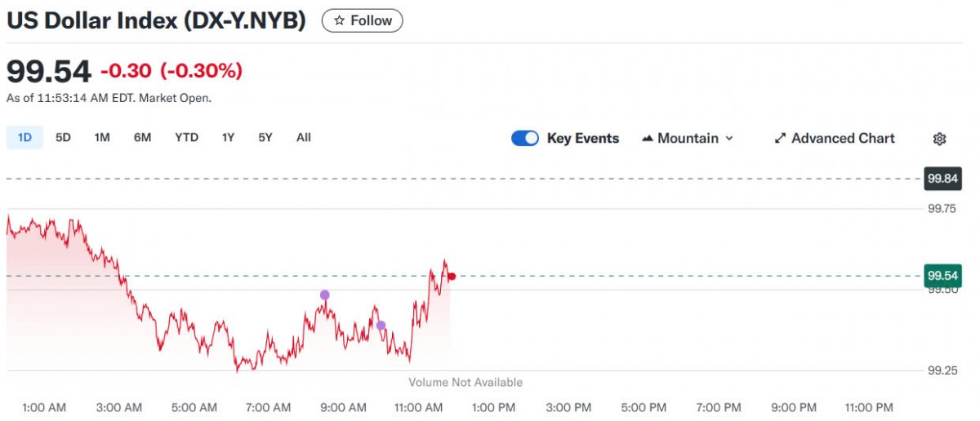The image size is (980, 421).
Task: Click the green 99.54 price label
Action: point(942,276)
